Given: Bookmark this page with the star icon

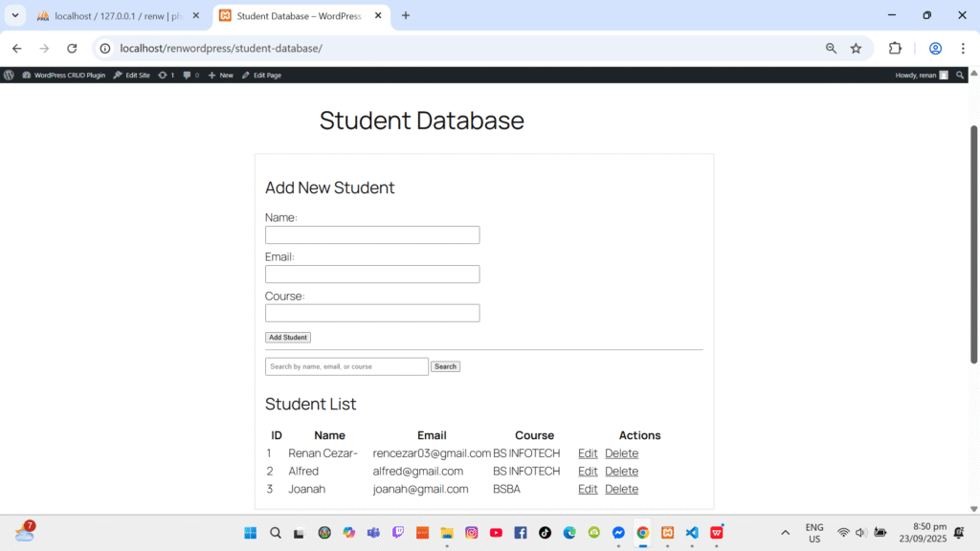Looking at the screenshot, I should (x=856, y=49).
